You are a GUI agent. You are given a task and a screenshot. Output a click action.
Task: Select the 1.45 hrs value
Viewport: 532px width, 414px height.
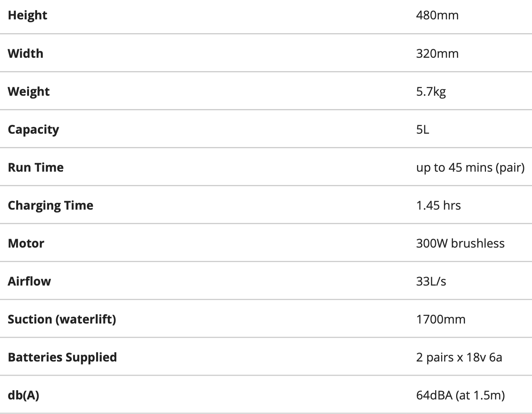coord(438,205)
